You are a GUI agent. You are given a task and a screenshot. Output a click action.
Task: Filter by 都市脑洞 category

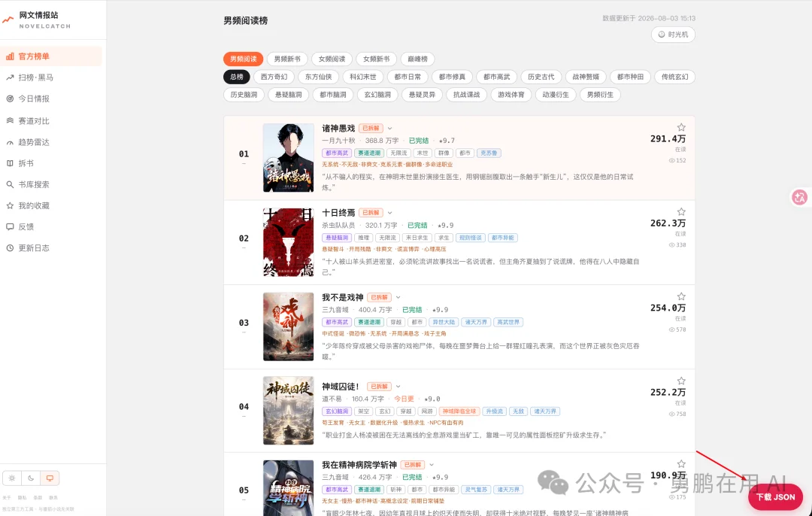(x=333, y=95)
